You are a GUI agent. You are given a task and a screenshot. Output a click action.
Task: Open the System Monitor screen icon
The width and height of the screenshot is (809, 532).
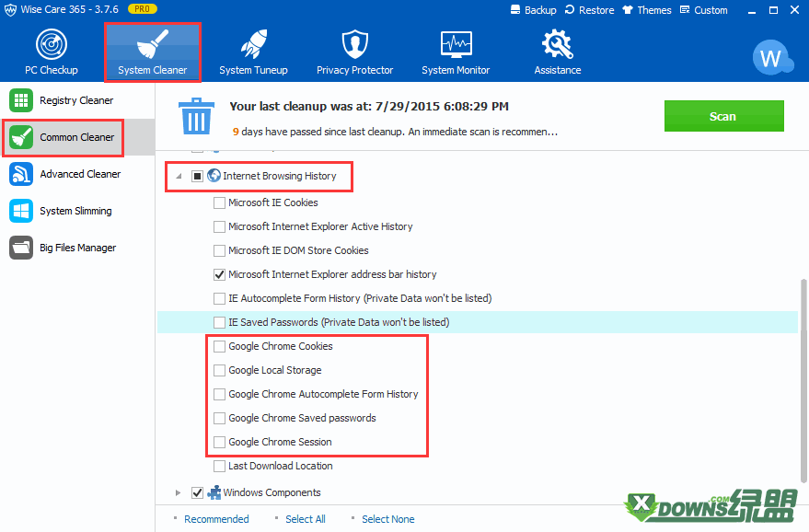[x=457, y=44]
